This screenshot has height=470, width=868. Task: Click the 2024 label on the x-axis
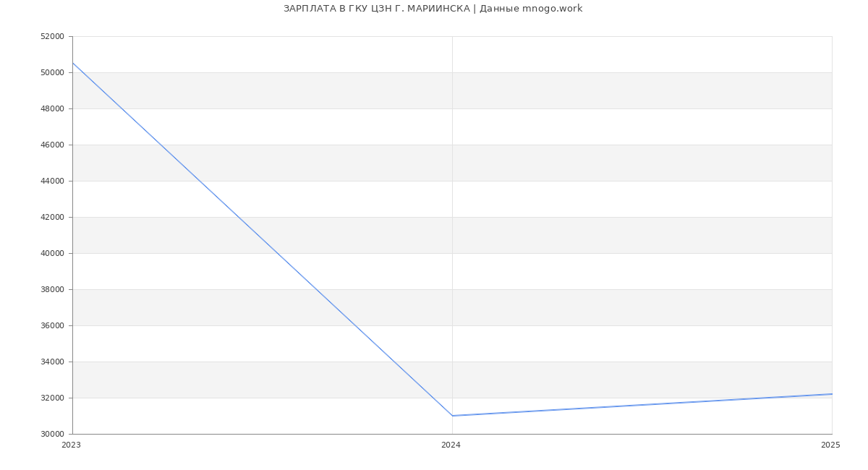tap(451, 445)
